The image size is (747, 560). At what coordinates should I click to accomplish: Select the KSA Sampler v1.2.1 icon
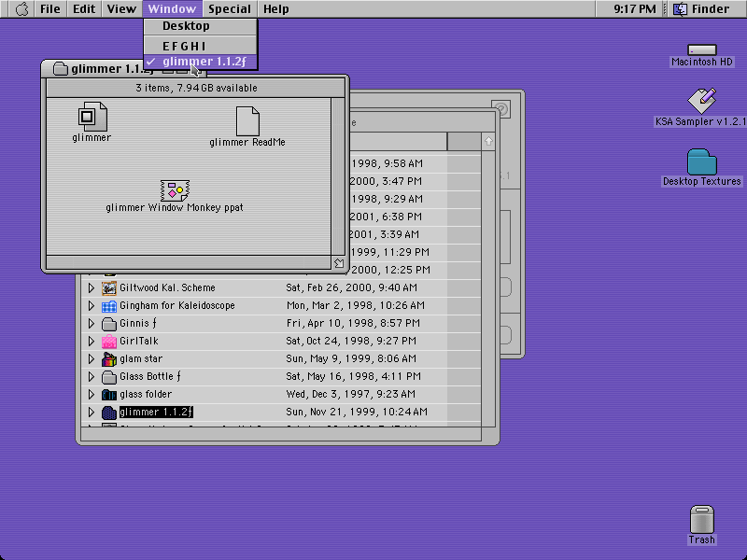pyautogui.click(x=702, y=101)
